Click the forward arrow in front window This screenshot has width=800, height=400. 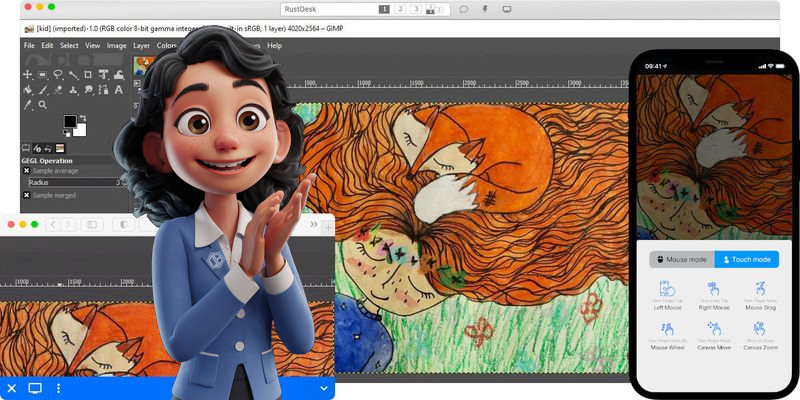67,224
